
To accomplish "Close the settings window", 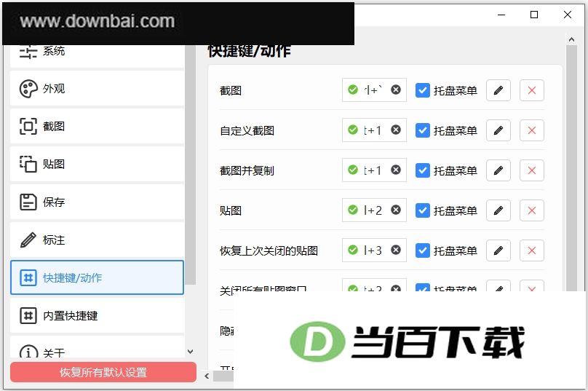I will tap(568, 15).
